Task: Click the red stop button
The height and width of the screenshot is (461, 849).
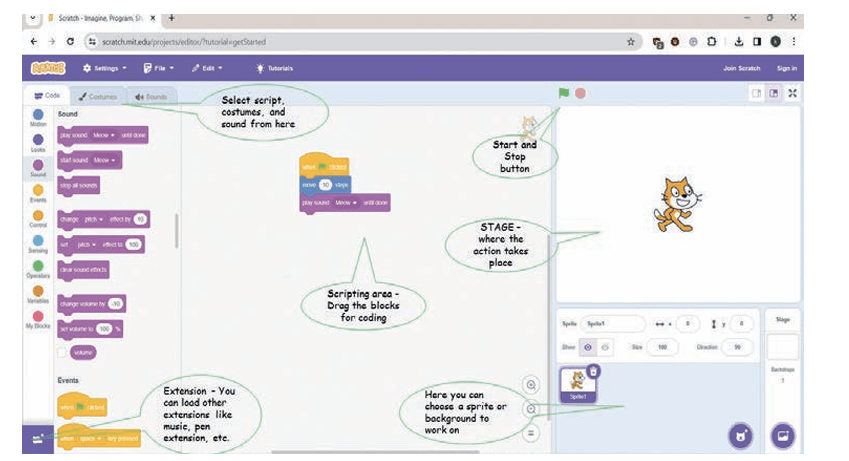Action: pos(580,93)
